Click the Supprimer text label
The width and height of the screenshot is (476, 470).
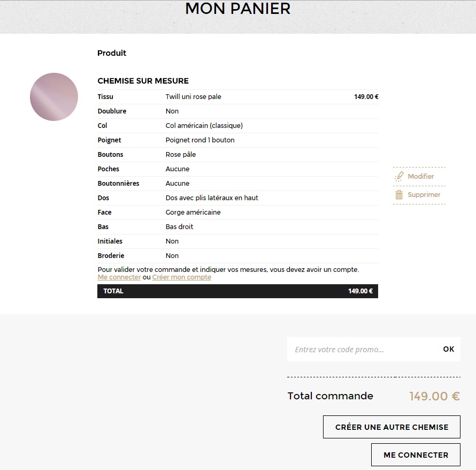click(424, 195)
